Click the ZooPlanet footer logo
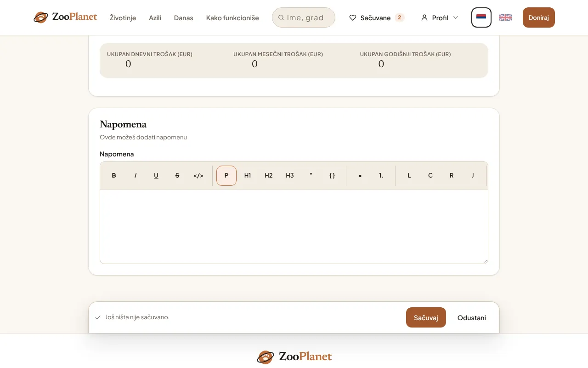The image size is (588, 368). [294, 356]
